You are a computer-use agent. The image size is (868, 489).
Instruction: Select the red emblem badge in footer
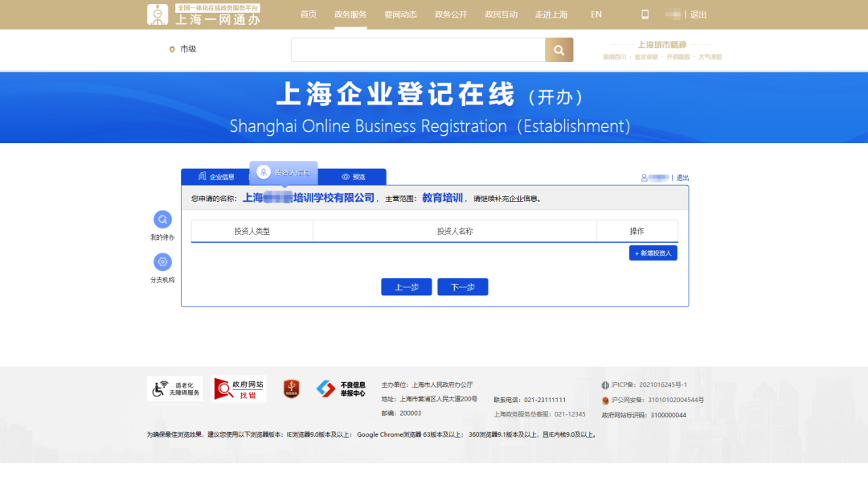coord(291,388)
